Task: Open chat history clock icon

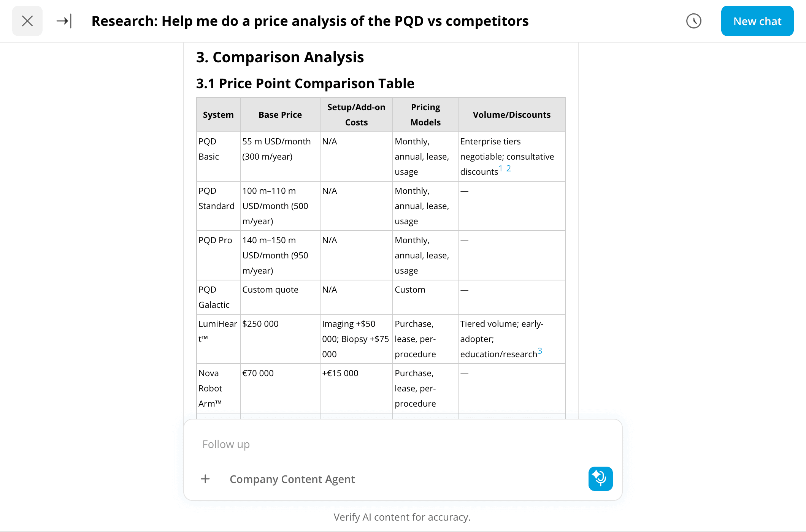Action: tap(693, 21)
